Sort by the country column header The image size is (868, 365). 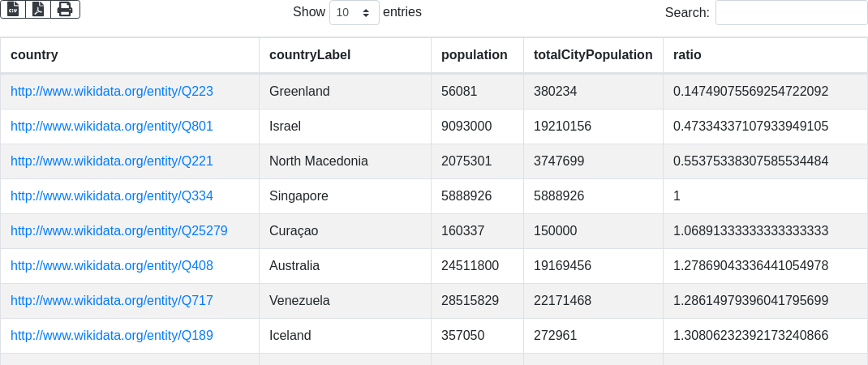click(34, 55)
